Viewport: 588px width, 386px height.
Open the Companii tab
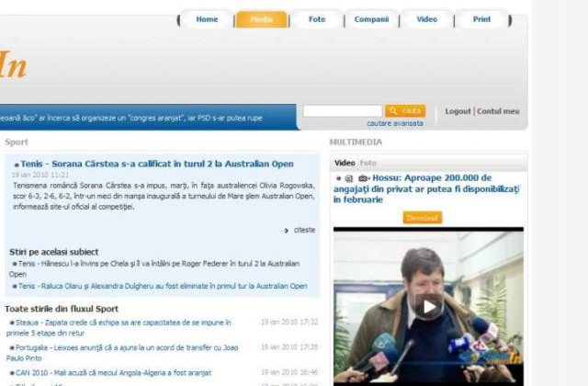(371, 19)
